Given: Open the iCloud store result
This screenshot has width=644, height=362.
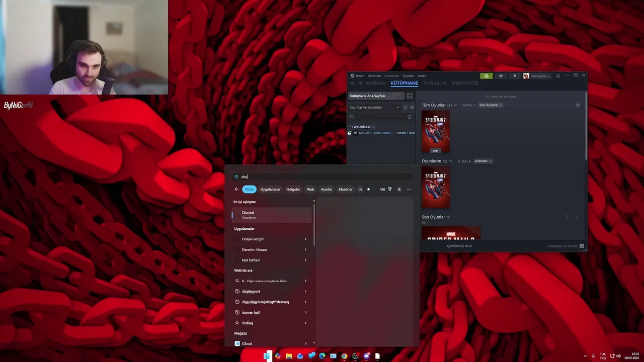Looking at the screenshot, I should 272,344.
